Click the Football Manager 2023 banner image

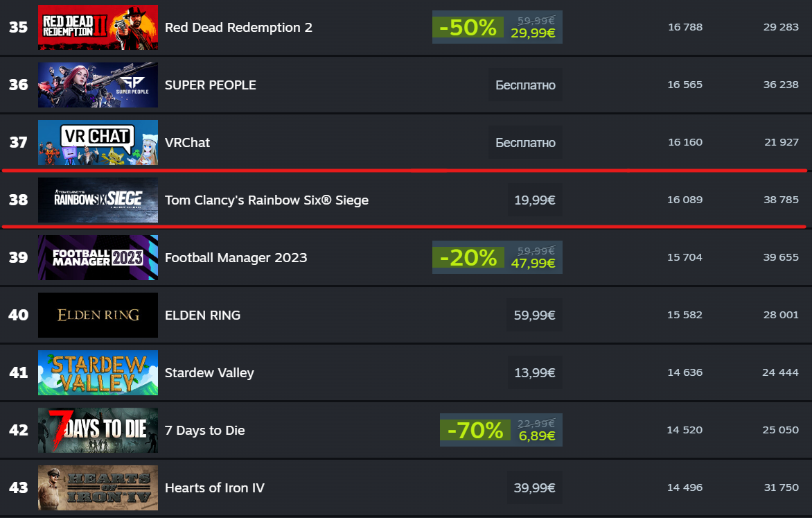(98, 258)
